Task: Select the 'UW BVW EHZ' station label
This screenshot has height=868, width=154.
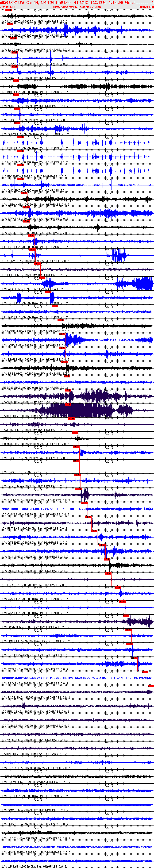Action: point(11,120)
